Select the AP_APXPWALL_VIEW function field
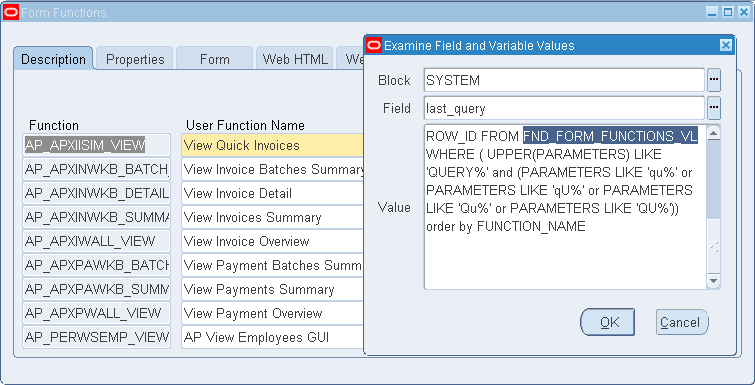The width and height of the screenshot is (755, 385). 96,313
